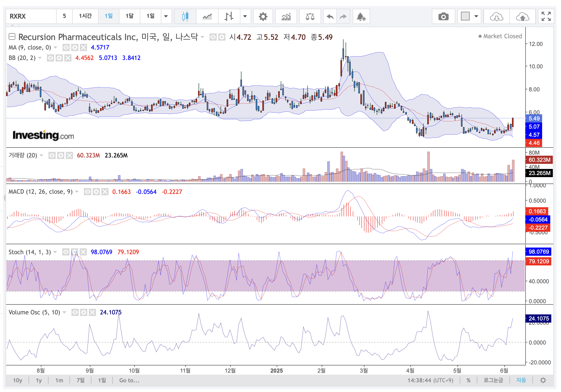
Task: Open layout selector dropdown arrow
Action: (x=476, y=17)
